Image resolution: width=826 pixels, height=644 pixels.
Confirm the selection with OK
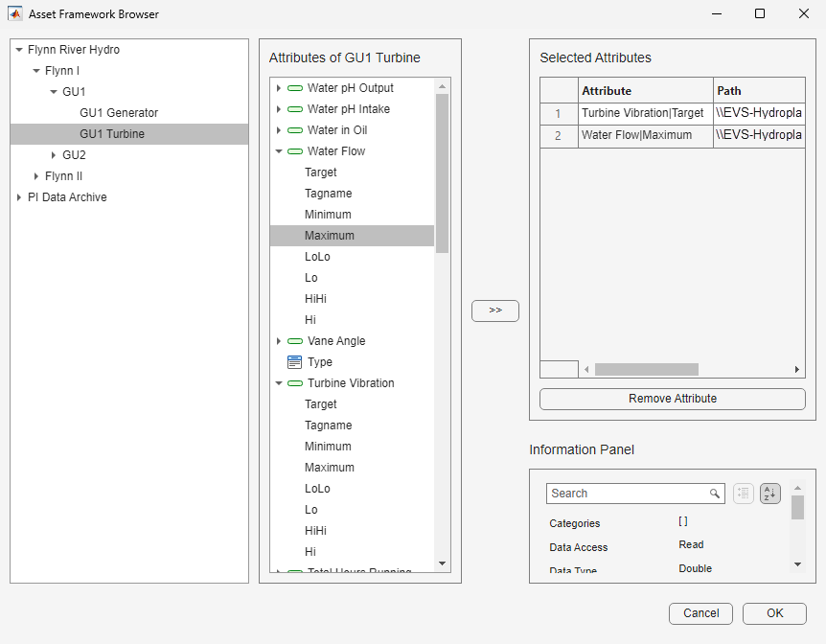(774, 613)
